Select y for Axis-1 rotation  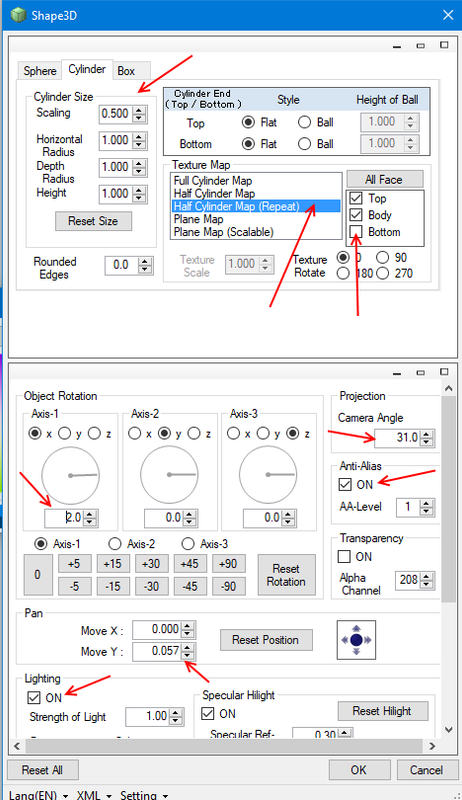click(64, 434)
